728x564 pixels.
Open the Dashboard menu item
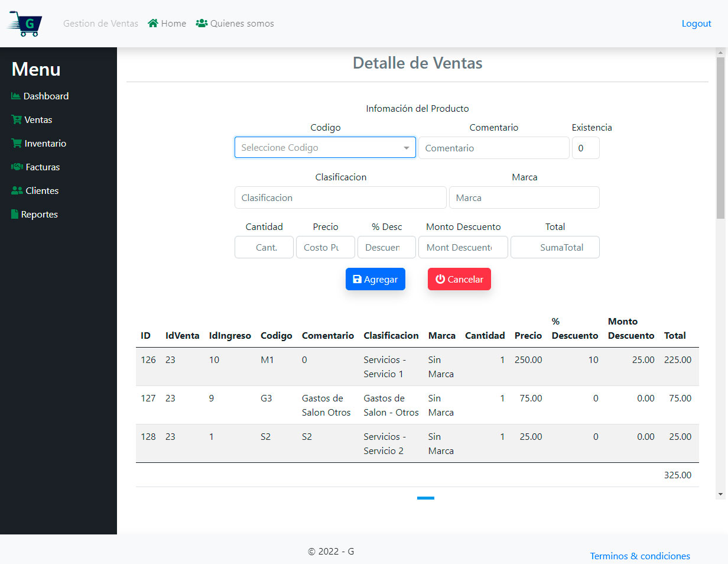[40, 96]
